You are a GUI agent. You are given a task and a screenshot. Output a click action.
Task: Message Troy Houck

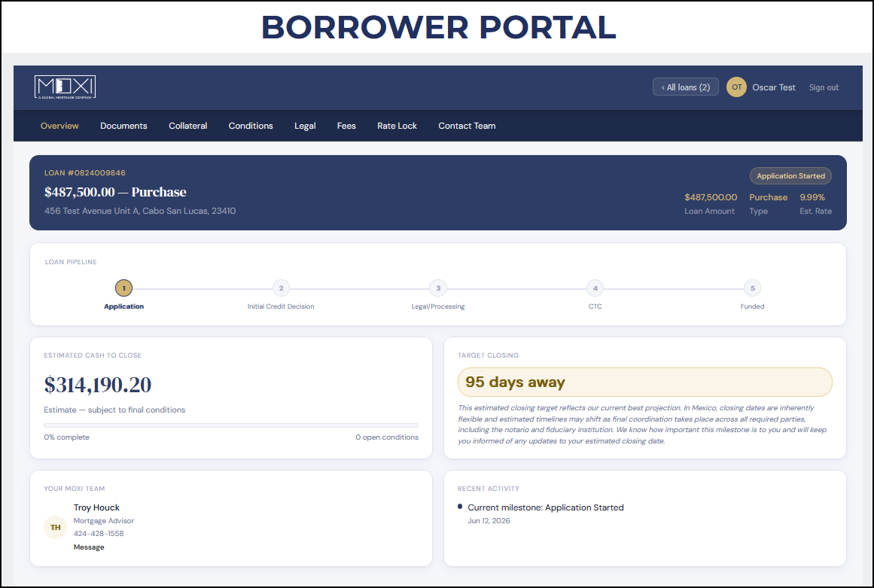pos(89,547)
